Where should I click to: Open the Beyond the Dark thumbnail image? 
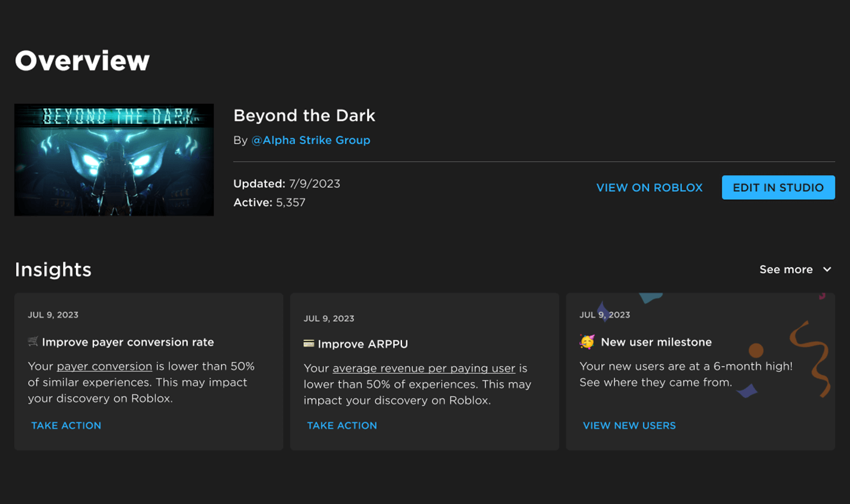[x=114, y=160]
